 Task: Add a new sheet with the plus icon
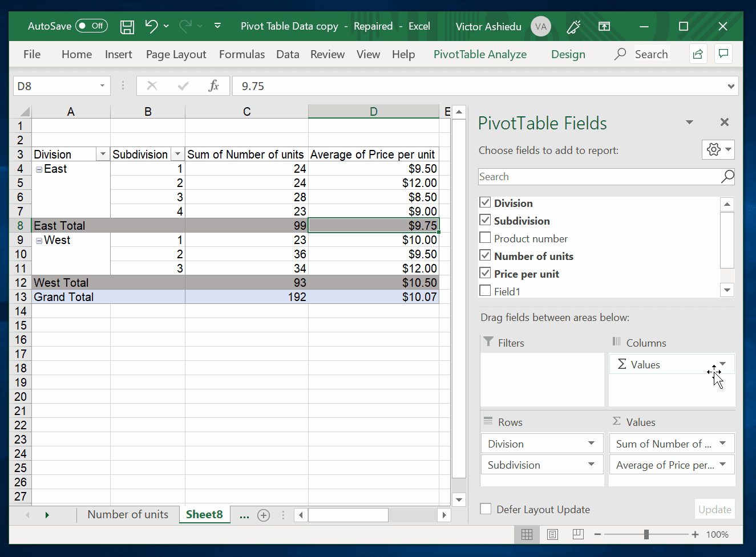[x=263, y=515]
